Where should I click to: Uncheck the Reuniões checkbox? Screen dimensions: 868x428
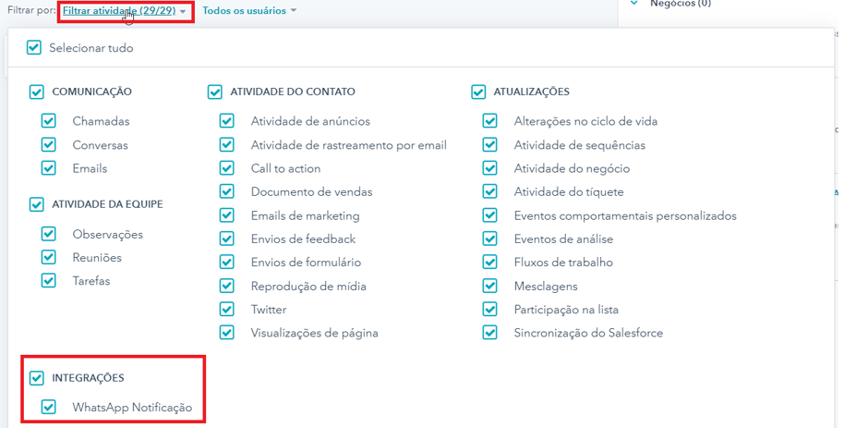pyautogui.click(x=49, y=257)
